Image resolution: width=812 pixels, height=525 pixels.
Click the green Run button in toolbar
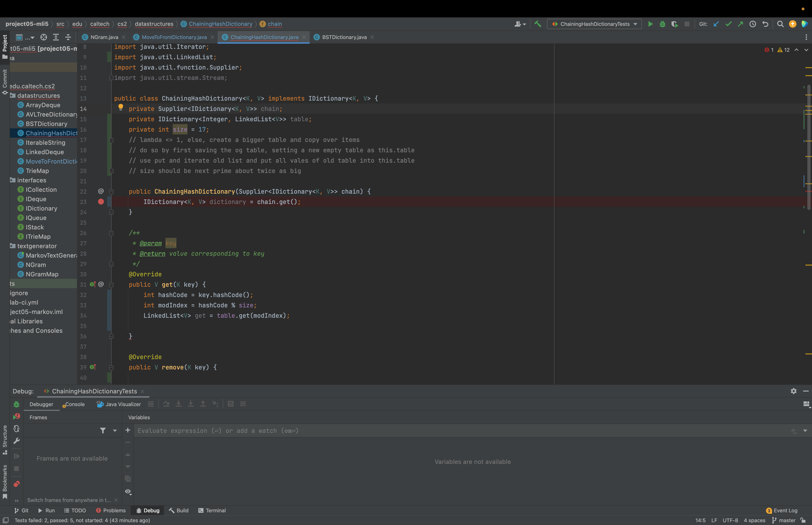pos(650,24)
